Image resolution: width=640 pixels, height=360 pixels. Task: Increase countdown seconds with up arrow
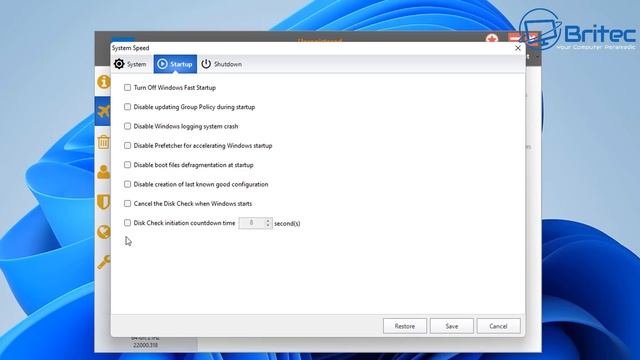pyautogui.click(x=268, y=220)
